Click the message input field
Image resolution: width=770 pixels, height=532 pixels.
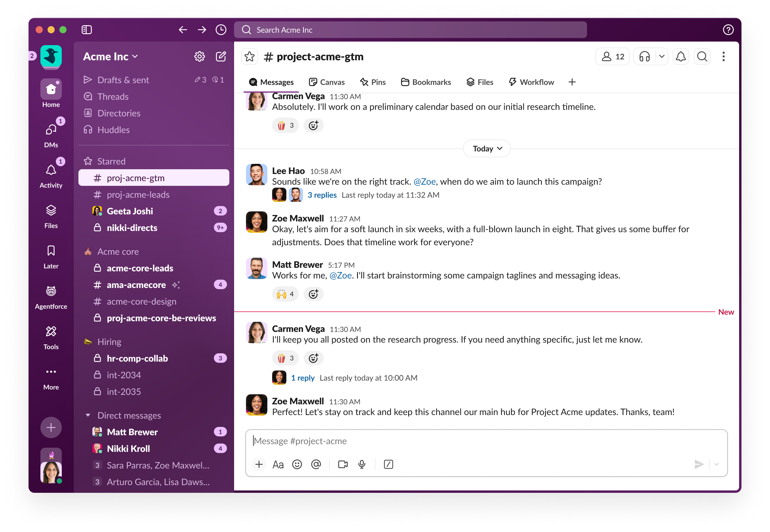[467, 441]
